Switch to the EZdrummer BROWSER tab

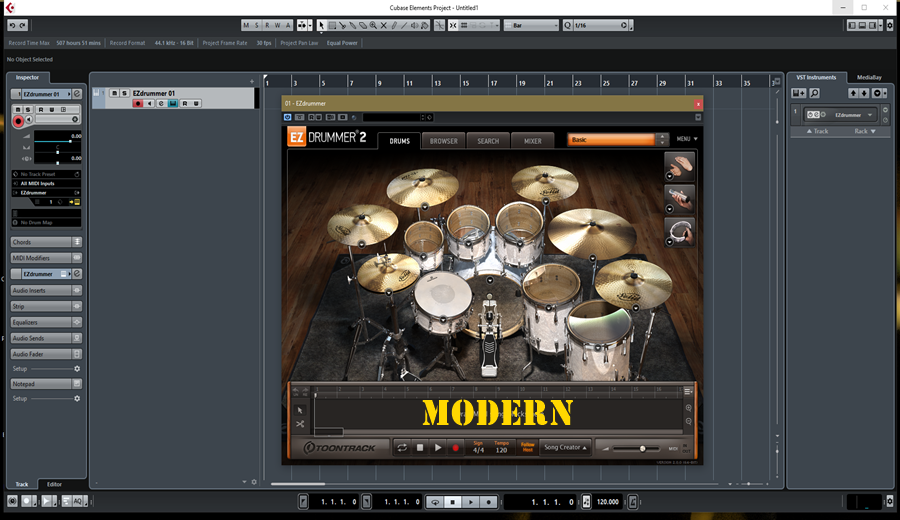point(444,141)
